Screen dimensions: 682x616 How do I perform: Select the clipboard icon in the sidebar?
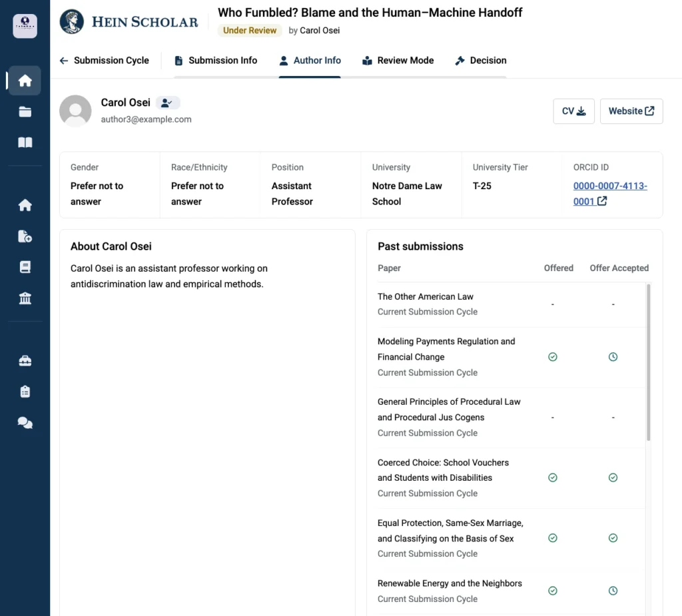click(25, 392)
